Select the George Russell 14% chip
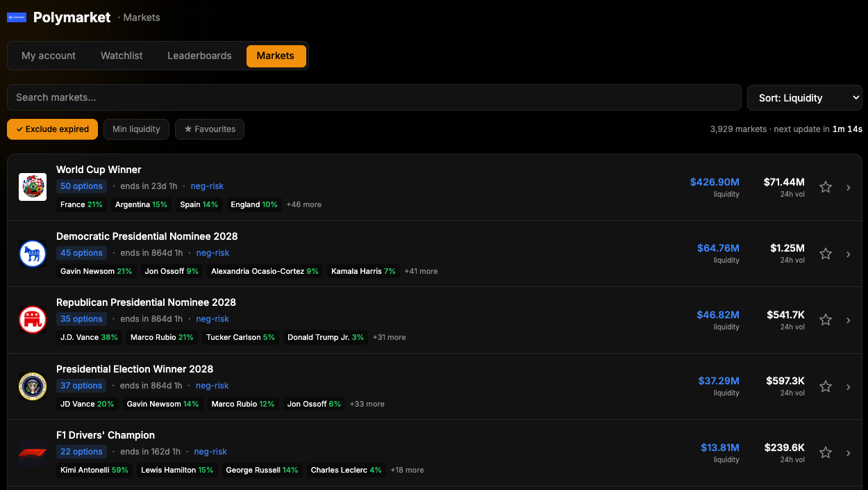The width and height of the screenshot is (868, 490). pos(262,470)
